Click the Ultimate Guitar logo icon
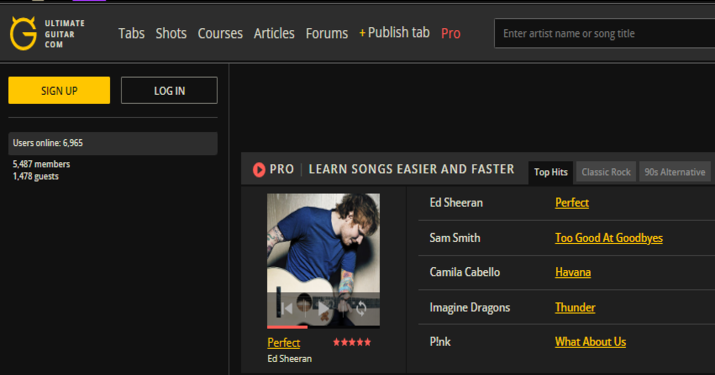715x375 pixels. [23, 33]
